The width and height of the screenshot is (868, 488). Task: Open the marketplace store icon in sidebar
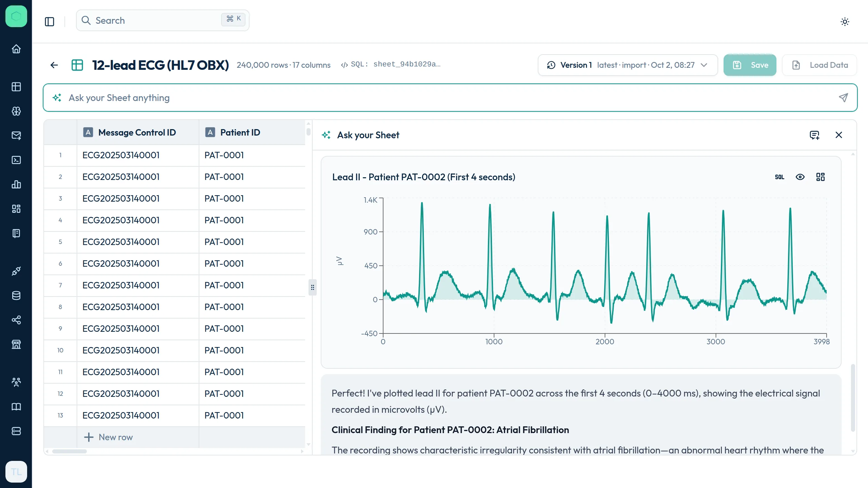[16, 344]
